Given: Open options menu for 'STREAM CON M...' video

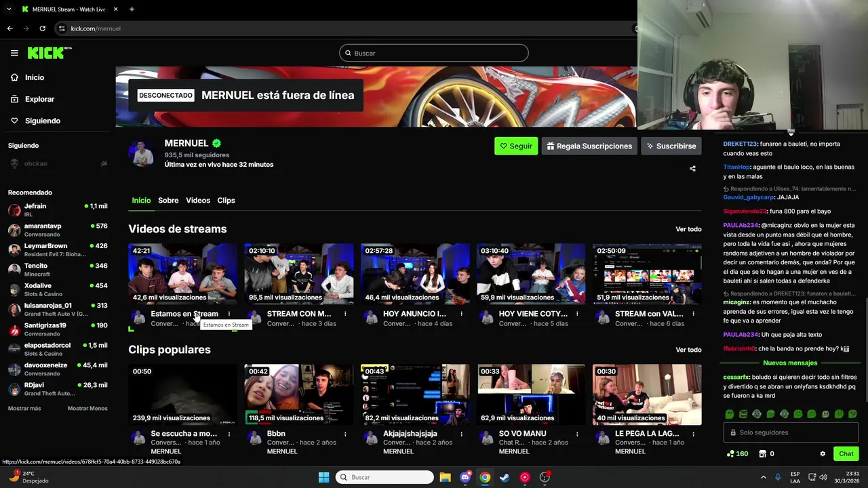Looking at the screenshot, I should [x=345, y=314].
